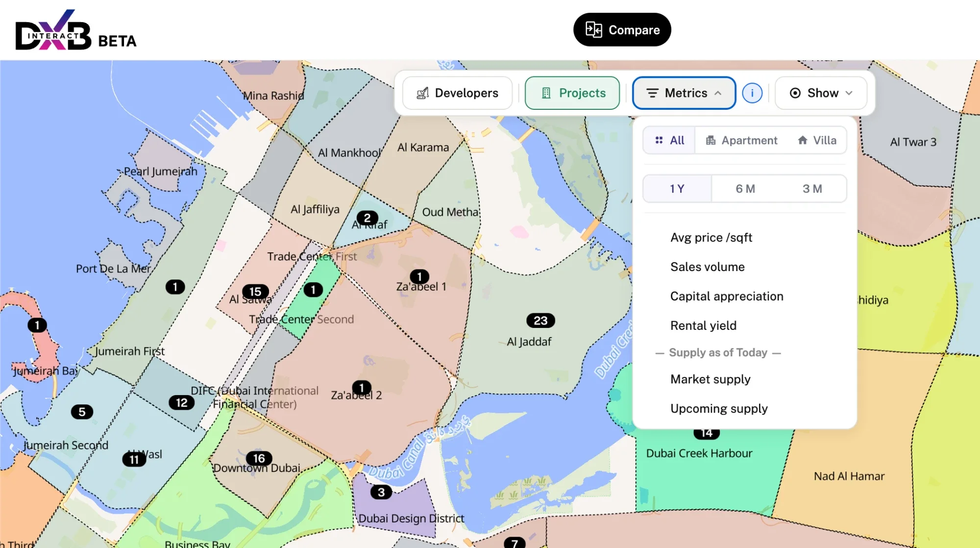Viewport: 980px width, 548px height.
Task: Click the marker 11 in Al Wasl
Action: tap(134, 459)
